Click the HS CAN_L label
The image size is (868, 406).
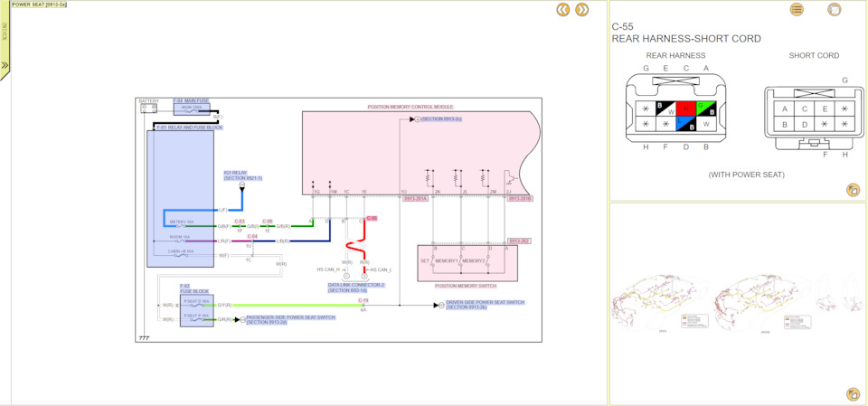click(381, 269)
